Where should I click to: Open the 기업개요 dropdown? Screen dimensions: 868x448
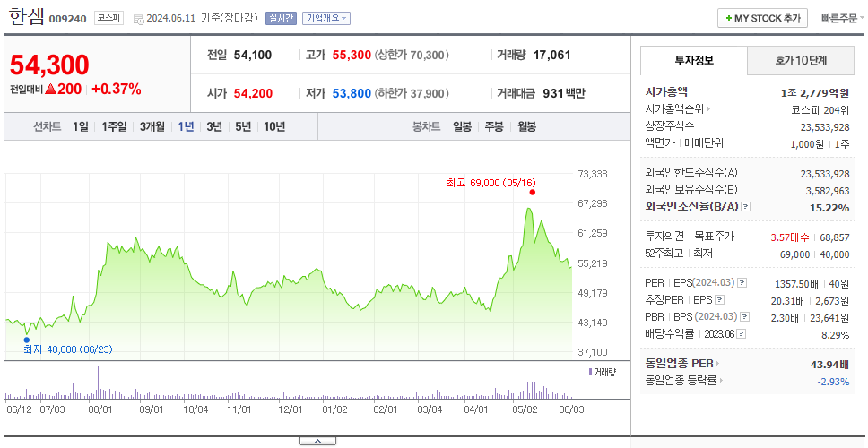pyautogui.click(x=326, y=18)
